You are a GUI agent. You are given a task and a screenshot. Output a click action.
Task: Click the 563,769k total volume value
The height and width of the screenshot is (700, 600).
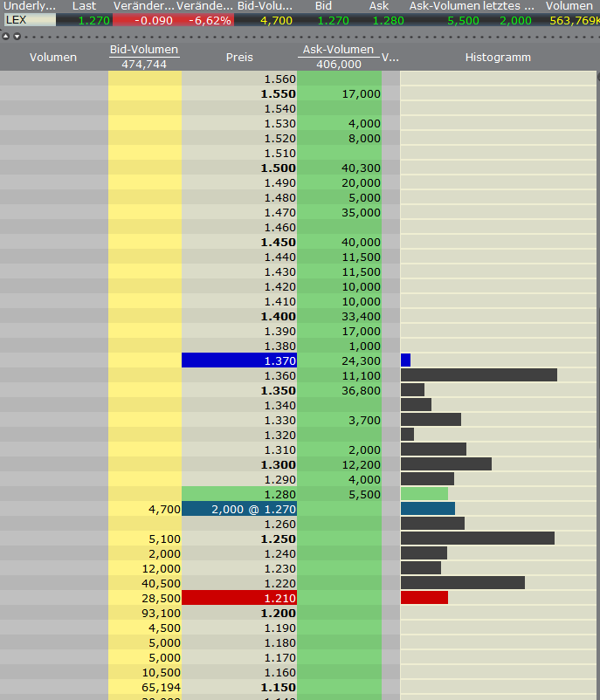(x=574, y=20)
